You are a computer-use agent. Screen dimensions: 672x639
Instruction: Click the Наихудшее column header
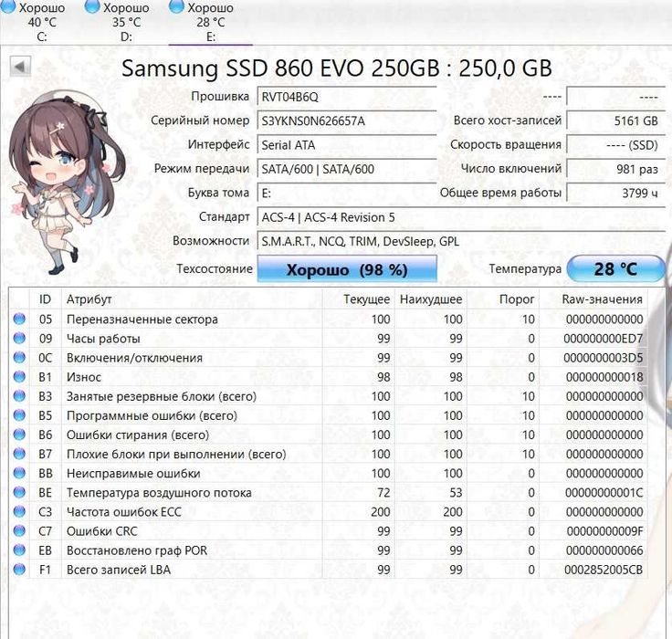431,299
